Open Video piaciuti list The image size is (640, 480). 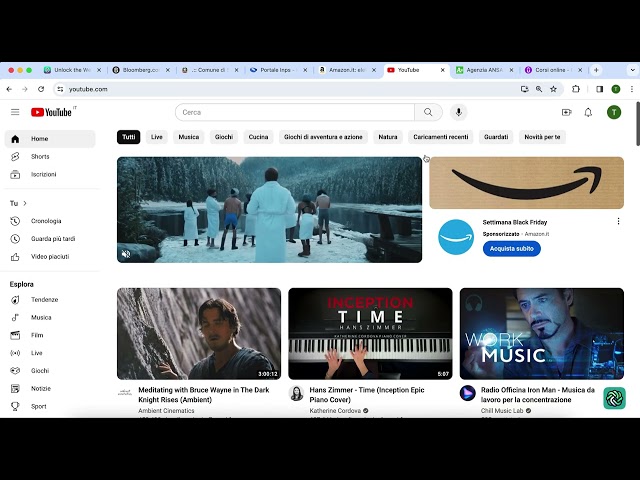tap(50, 257)
